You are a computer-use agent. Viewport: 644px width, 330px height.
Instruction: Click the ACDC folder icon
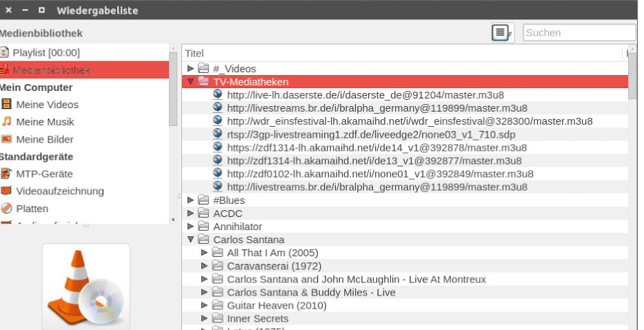click(x=203, y=213)
